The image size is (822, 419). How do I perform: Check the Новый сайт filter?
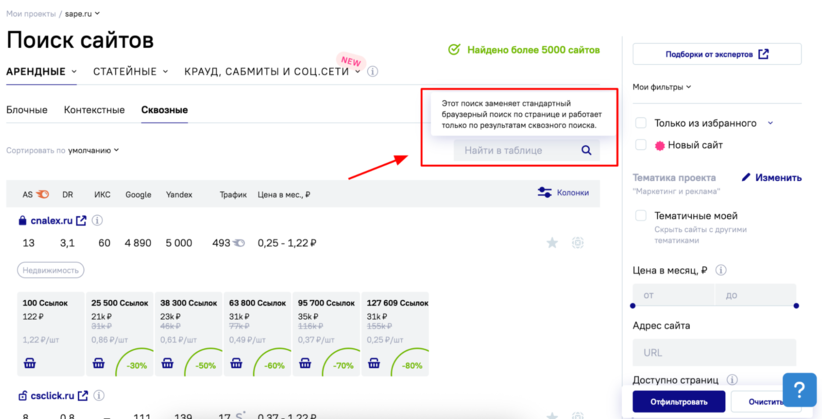(641, 146)
